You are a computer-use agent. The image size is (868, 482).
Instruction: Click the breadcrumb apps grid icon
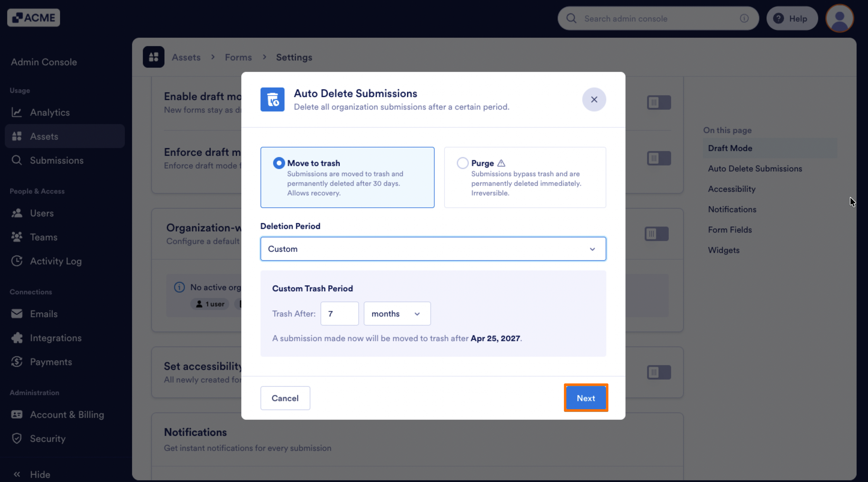point(154,57)
